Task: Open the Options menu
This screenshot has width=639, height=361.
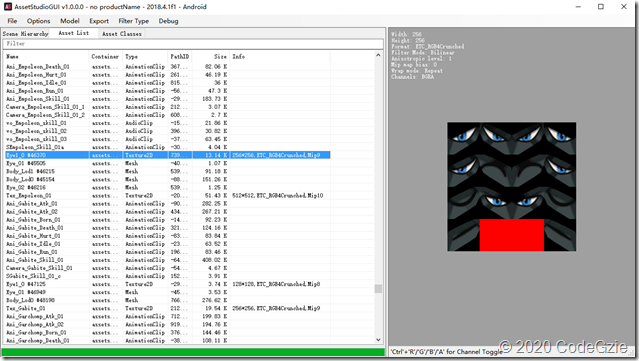Action: tap(38, 21)
